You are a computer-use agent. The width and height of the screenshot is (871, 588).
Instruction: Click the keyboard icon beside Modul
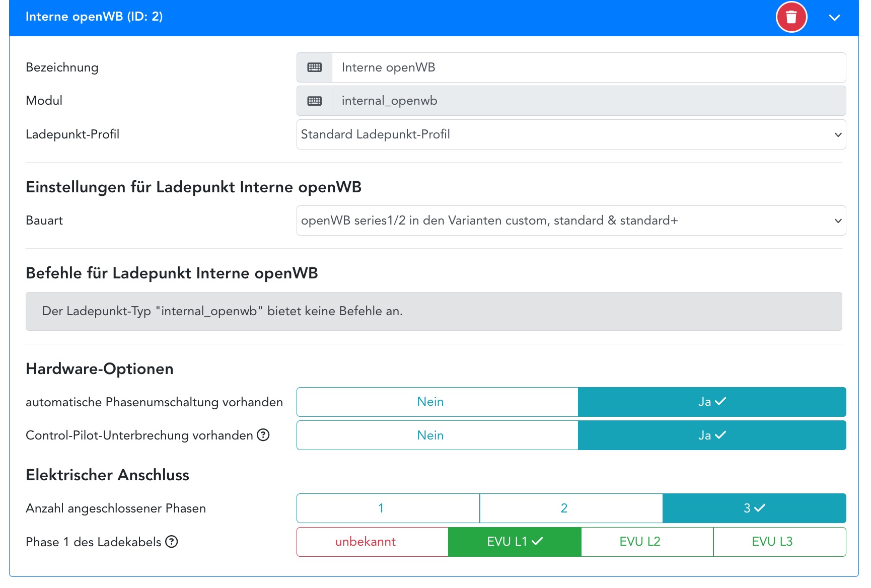tap(314, 101)
